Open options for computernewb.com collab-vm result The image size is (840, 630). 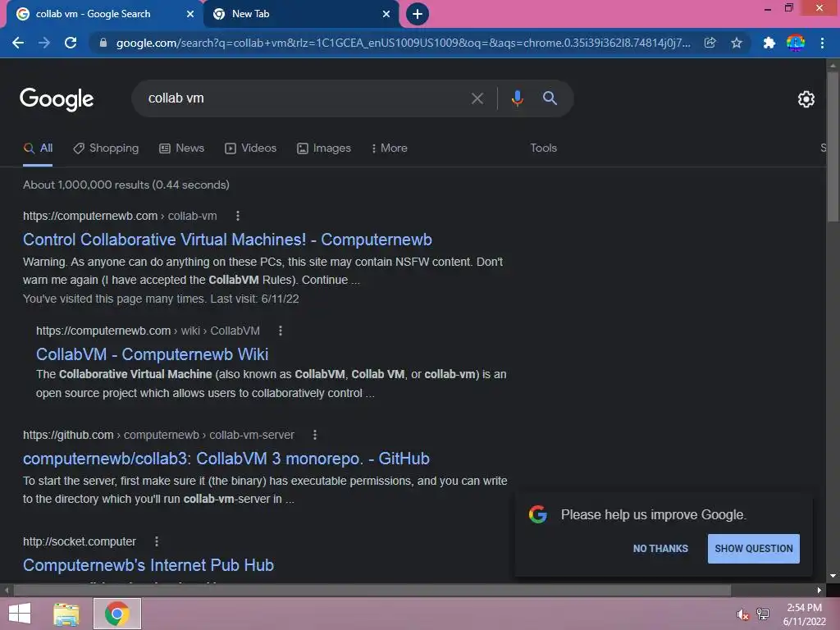[238, 216]
